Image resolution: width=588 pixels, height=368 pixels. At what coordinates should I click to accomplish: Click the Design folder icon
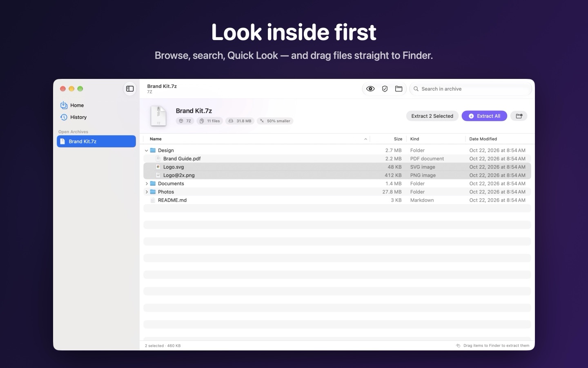(x=153, y=150)
